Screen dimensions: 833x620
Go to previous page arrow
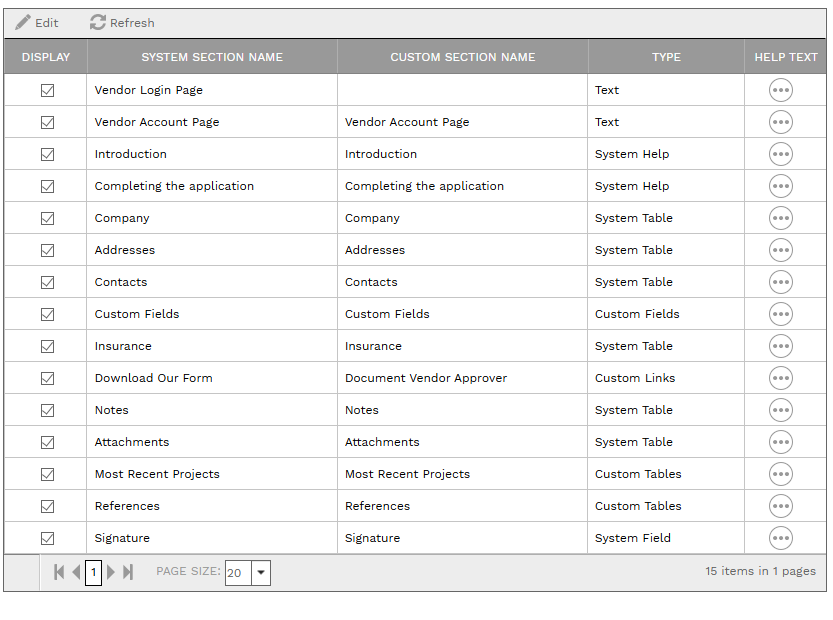click(x=76, y=572)
